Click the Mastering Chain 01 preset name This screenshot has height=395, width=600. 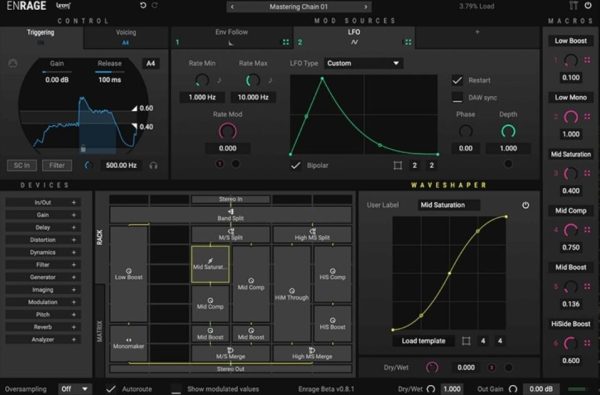click(298, 7)
